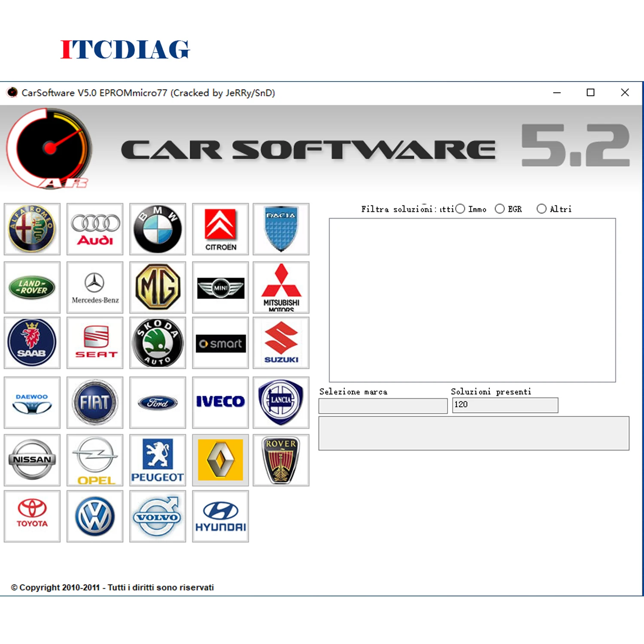Maximize the CarSoftware window
Image resolution: width=644 pixels, height=644 pixels.
(x=591, y=93)
